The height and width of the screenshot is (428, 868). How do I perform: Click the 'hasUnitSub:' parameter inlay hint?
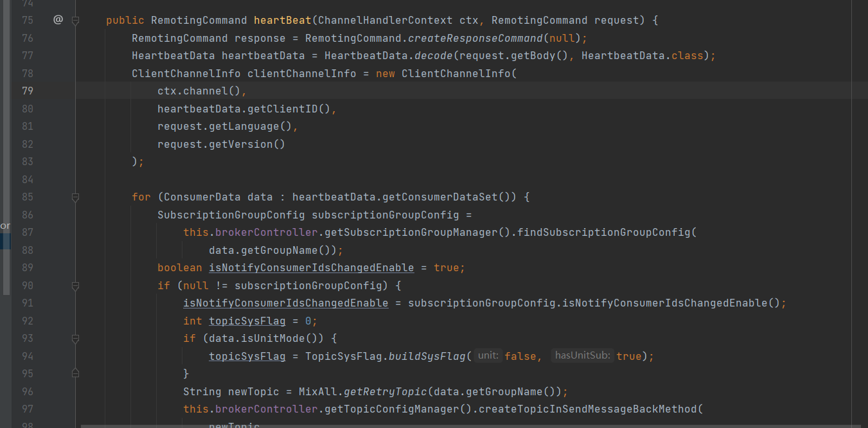point(583,355)
